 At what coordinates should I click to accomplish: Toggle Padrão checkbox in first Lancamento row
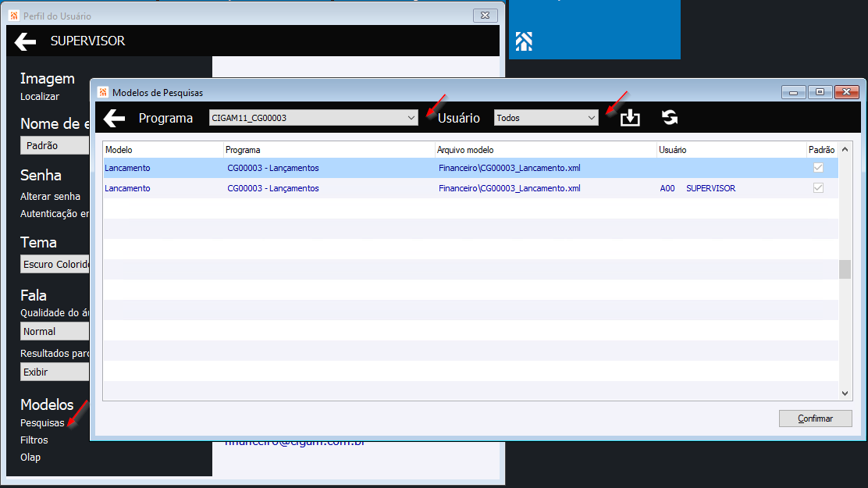[x=818, y=168]
